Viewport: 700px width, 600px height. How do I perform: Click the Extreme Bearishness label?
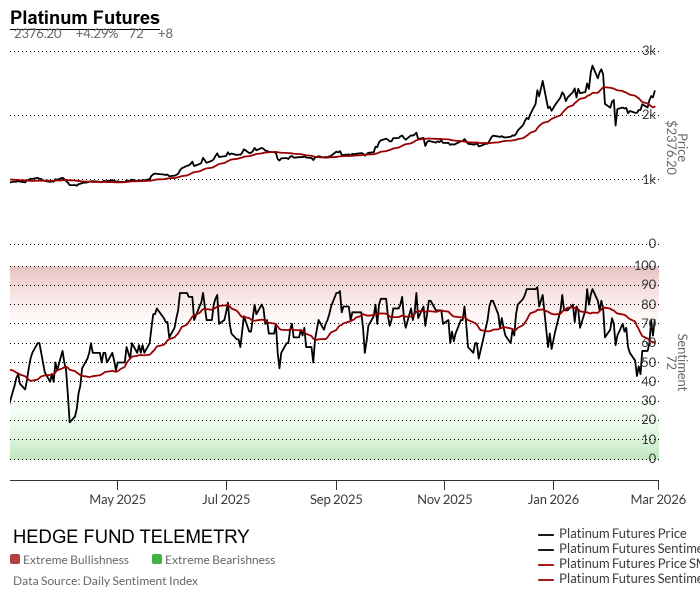(220, 560)
